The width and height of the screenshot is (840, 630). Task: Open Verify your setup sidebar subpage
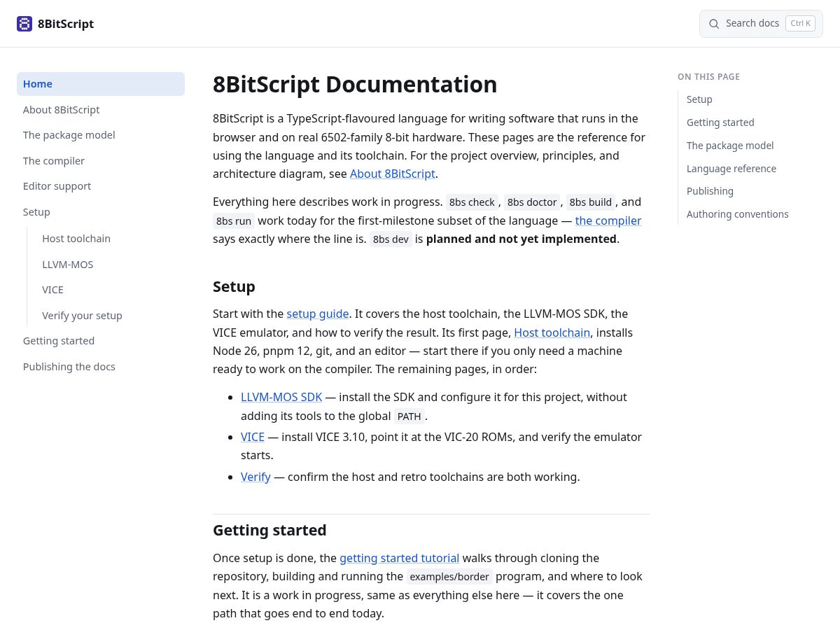110,316
